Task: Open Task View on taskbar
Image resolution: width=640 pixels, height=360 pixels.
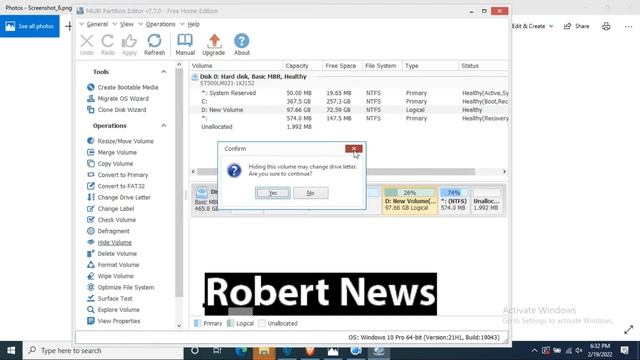Action: pos(217,351)
